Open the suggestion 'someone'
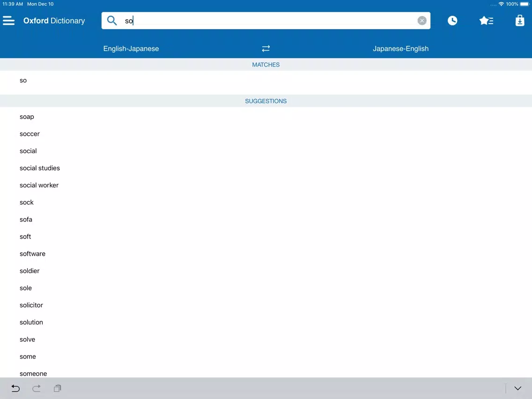 point(266,371)
